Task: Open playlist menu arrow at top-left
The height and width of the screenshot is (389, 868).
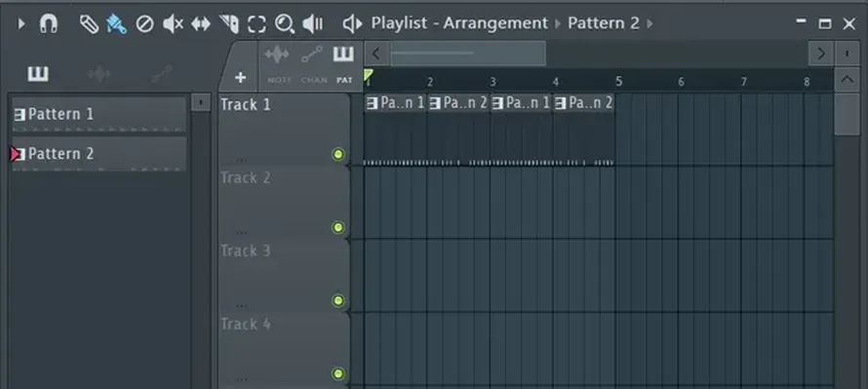Action: (21, 23)
